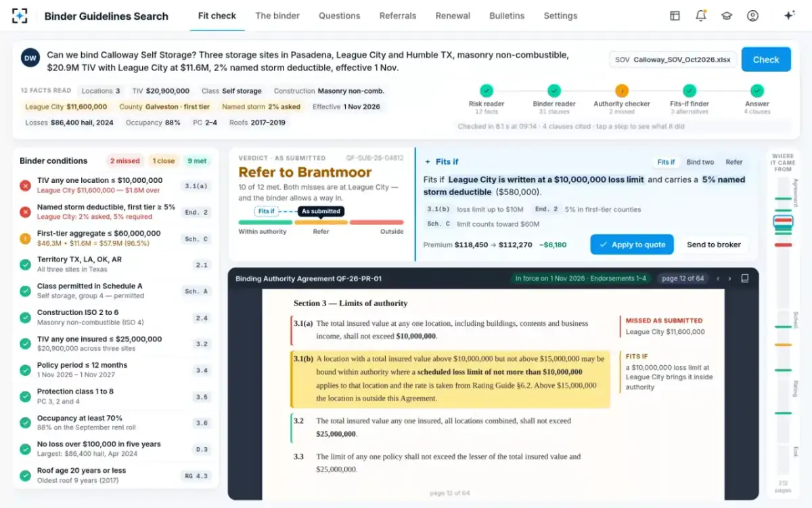Viewport: 812px width, 508px height.
Task: Filter conditions by '9 met' chip
Action: (198, 161)
